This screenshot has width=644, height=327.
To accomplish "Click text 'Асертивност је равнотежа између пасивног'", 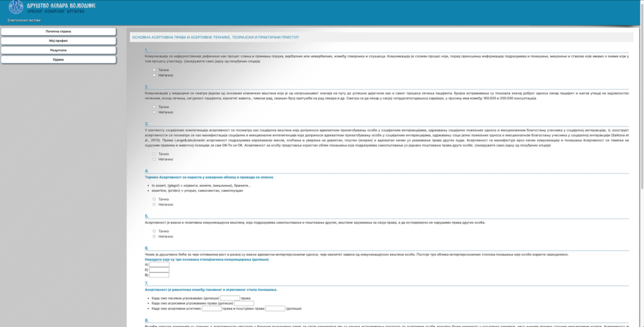I will (211, 290).
